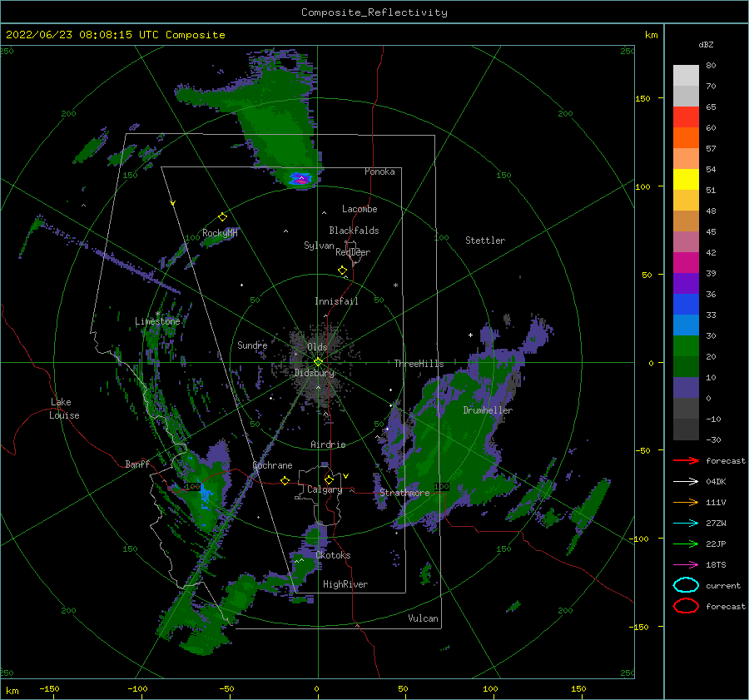The height and width of the screenshot is (700, 749).
Task: Click the 18TS legend label
Action: coord(716,565)
